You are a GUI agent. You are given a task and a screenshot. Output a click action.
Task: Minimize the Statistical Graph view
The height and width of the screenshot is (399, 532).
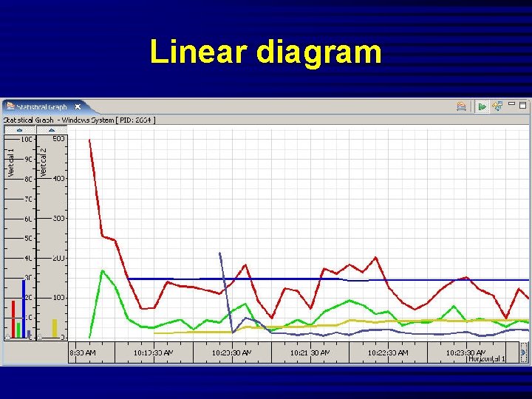(511, 104)
